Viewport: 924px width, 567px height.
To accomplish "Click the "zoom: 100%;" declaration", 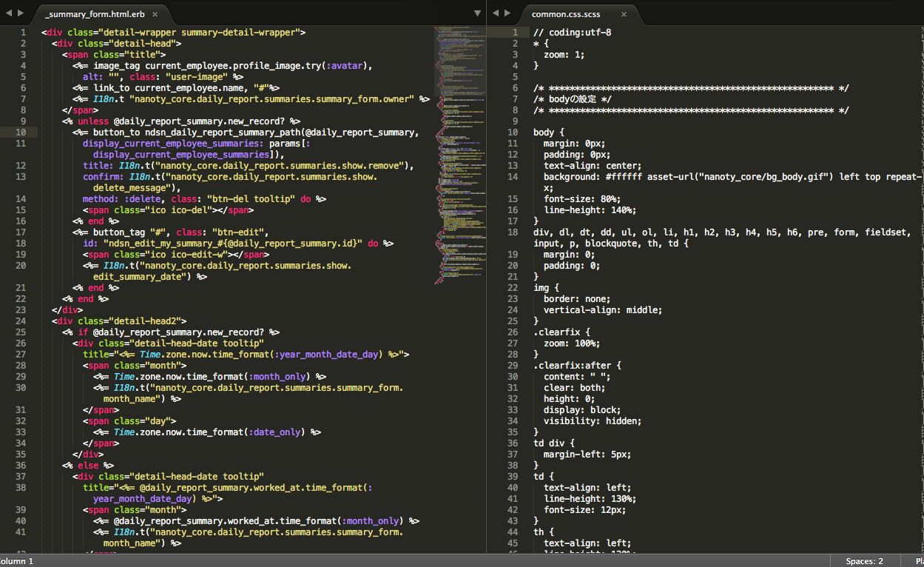I will [572, 343].
